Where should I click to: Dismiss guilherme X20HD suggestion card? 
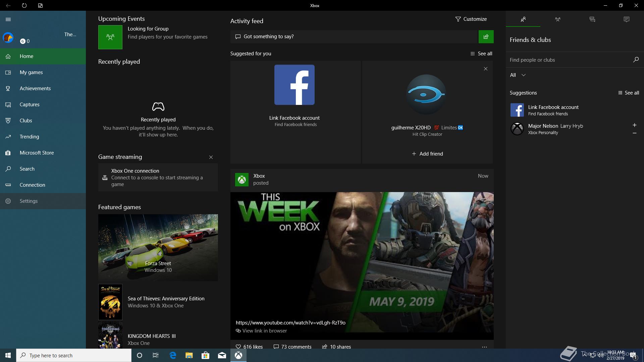click(x=486, y=69)
